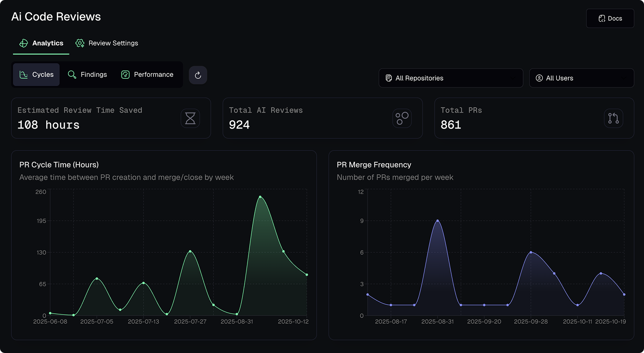Toggle the Cycles view on
The height and width of the screenshot is (353, 644).
[36, 74]
